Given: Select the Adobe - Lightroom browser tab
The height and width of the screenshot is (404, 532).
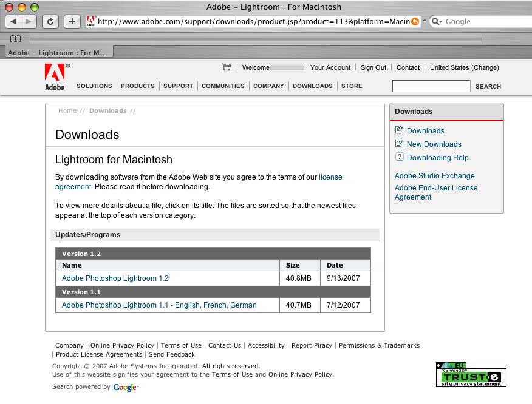Looking at the screenshot, I should point(59,53).
